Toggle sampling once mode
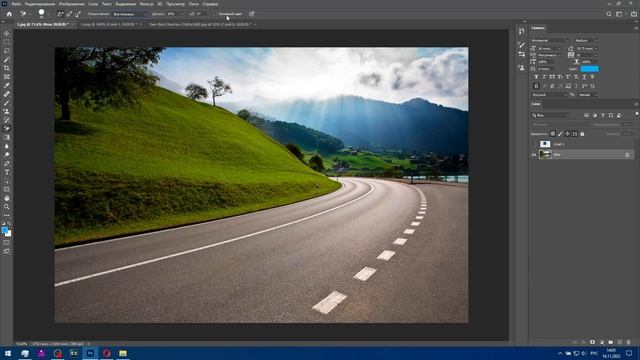 (x=69, y=14)
